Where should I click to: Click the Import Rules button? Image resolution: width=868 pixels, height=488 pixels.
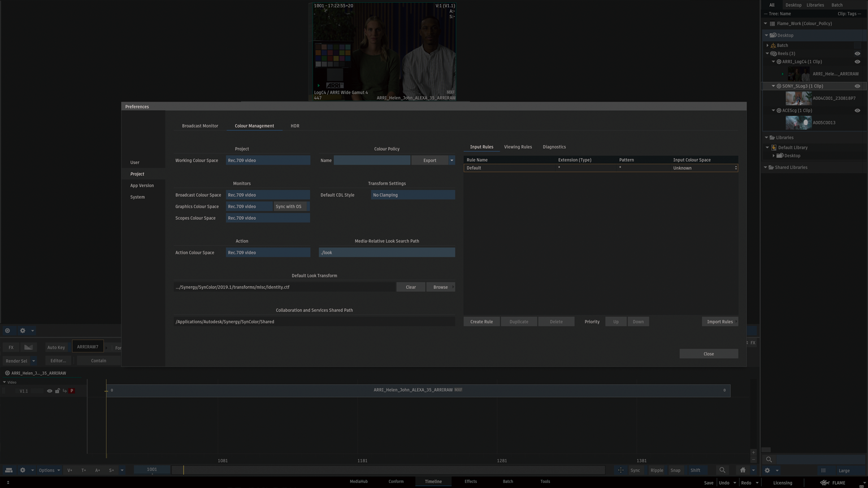pos(720,322)
